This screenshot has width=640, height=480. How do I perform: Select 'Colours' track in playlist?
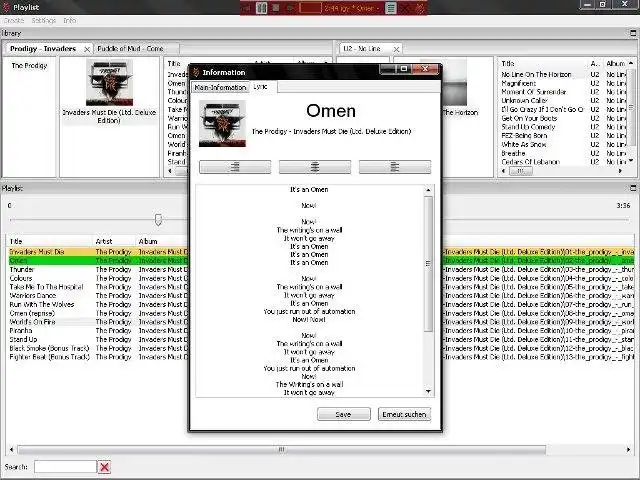click(x=21, y=278)
